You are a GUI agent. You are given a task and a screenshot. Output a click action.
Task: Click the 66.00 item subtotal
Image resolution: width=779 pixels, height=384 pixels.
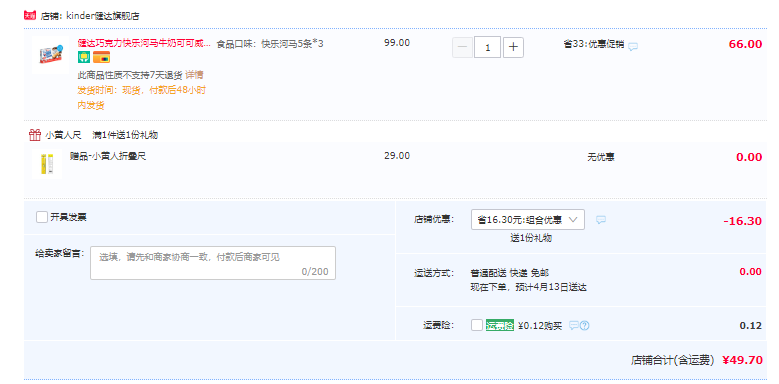coord(745,44)
